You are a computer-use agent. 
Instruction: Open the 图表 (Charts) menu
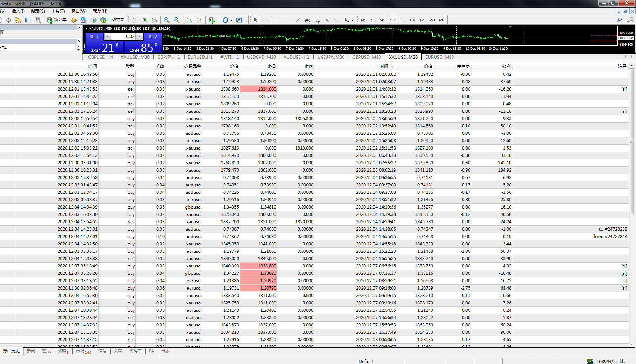[38, 11]
